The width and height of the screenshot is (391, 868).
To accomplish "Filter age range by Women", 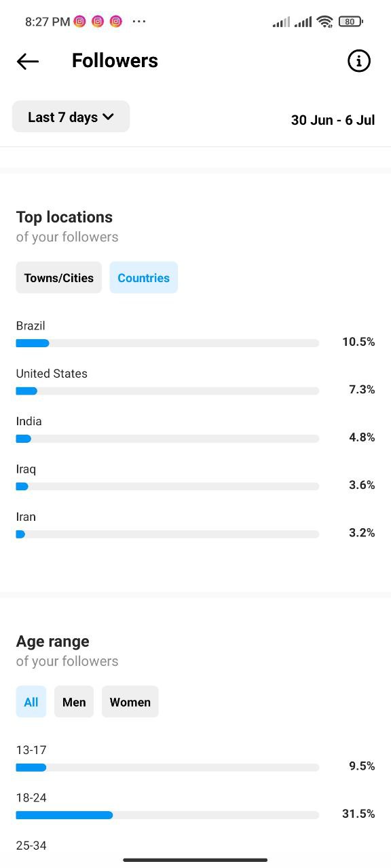I will click(130, 702).
